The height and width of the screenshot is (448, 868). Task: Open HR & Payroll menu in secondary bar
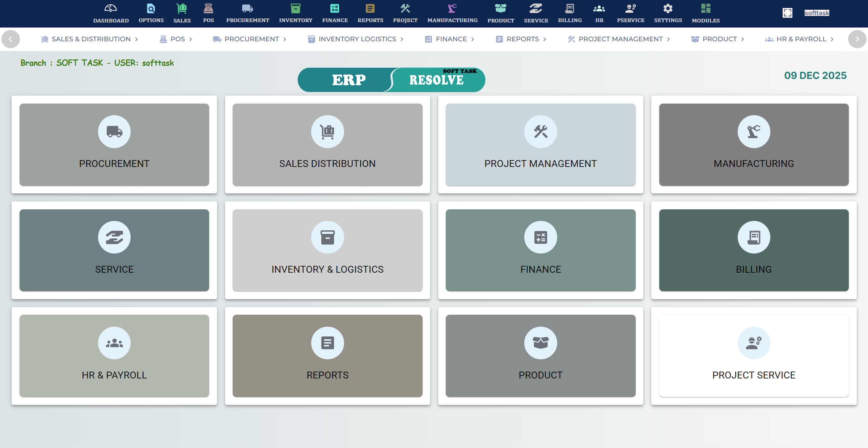(800, 39)
